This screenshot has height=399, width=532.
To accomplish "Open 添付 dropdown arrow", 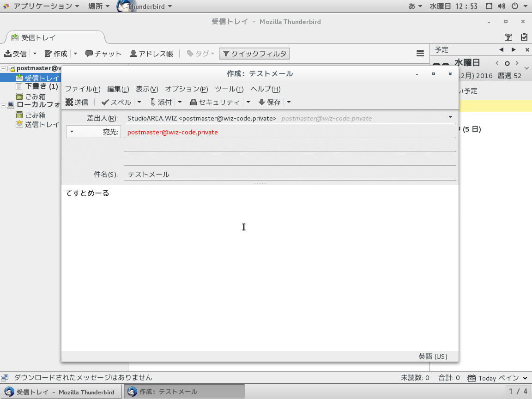I will click(180, 102).
